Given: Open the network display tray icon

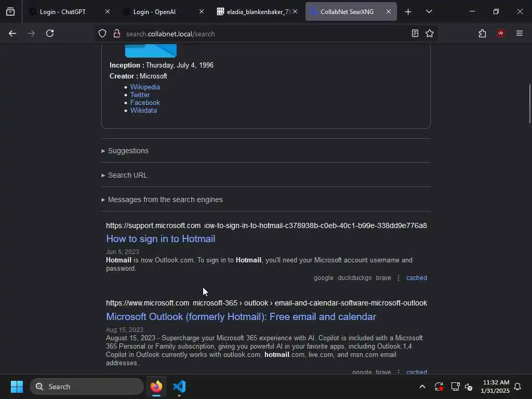Looking at the screenshot, I should [x=455, y=387].
